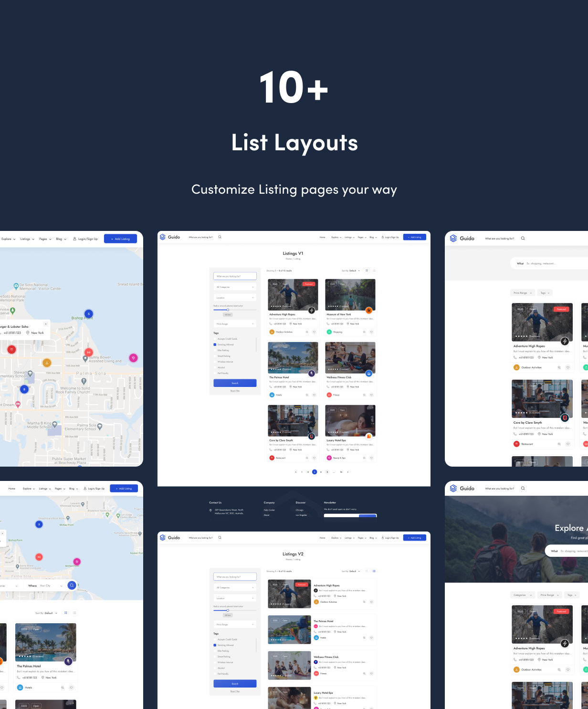Screen dimensions: 588x709
Task: Click the blue Search button in Listings V1
Action: (x=235, y=383)
